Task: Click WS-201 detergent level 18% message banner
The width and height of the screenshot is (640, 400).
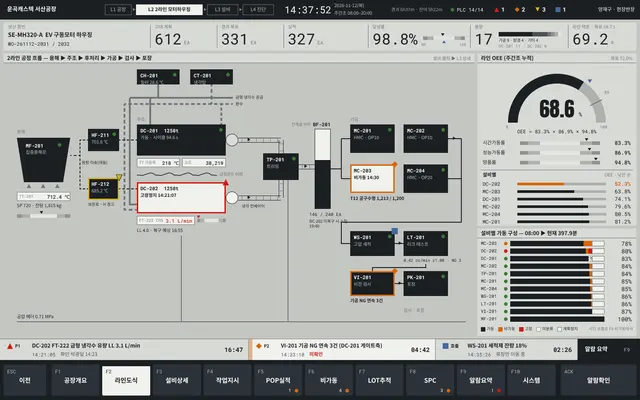Action: pos(507,349)
